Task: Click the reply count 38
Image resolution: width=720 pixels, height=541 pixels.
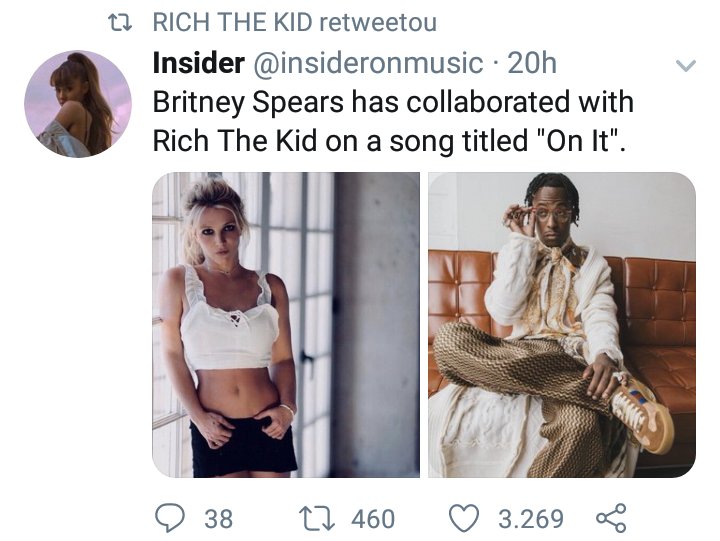Action: tap(218, 519)
